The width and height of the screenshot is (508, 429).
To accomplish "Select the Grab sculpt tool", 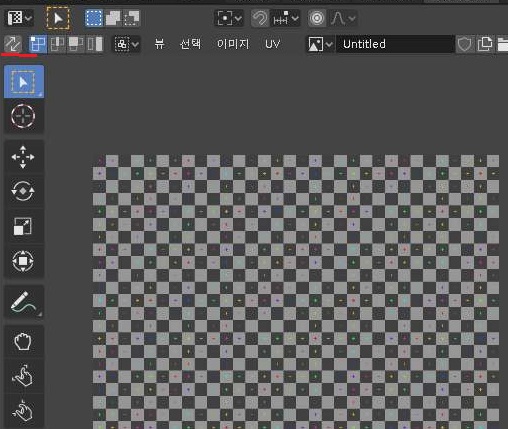I will [x=24, y=342].
